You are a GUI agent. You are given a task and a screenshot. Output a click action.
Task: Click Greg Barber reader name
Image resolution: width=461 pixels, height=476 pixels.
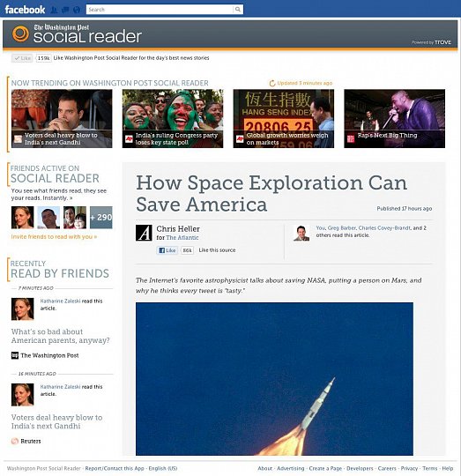pyautogui.click(x=341, y=228)
